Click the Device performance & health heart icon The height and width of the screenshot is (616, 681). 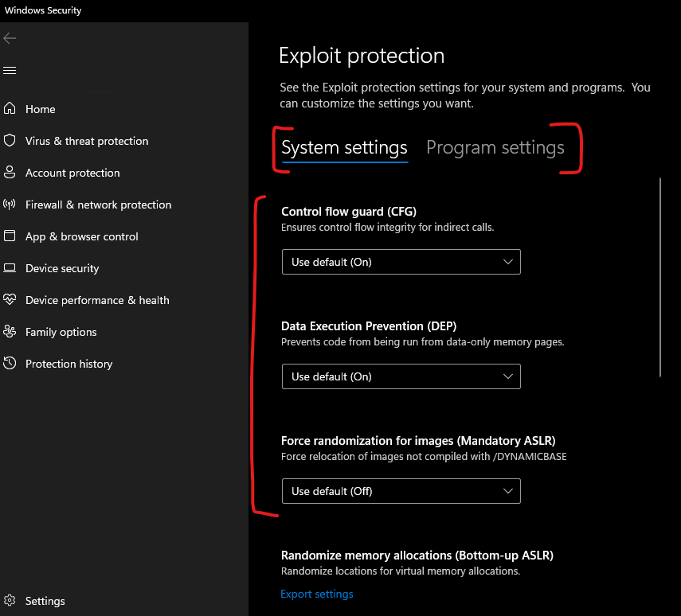[10, 299]
